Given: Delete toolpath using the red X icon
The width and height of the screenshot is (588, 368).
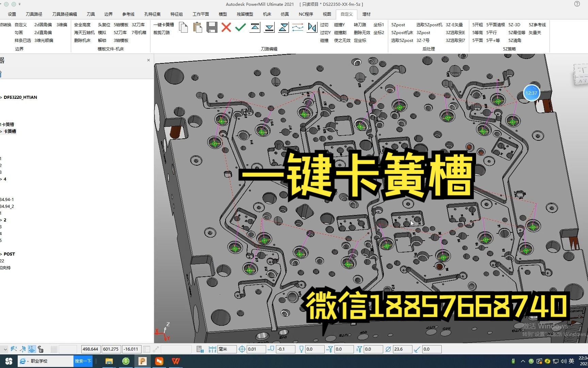Looking at the screenshot, I should [x=226, y=27].
